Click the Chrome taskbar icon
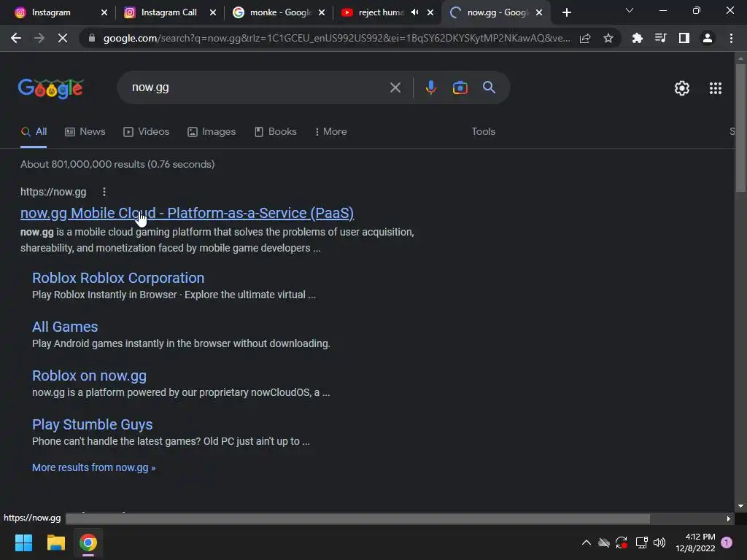747x560 pixels. coord(88,542)
